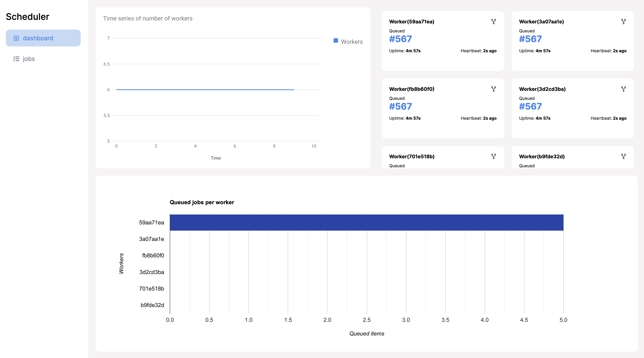Click queued #567 on Worker(3a07aa1e)
The image size is (644, 358).
click(x=530, y=39)
